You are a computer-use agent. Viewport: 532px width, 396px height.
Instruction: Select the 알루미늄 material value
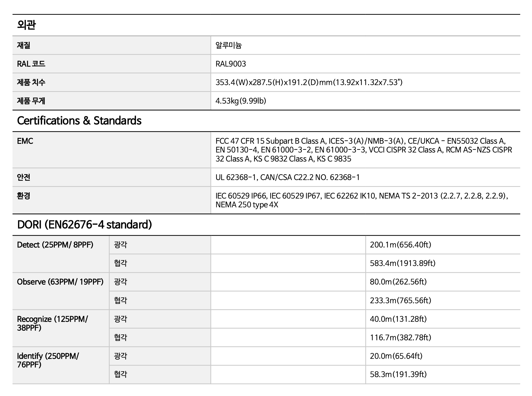(229, 45)
